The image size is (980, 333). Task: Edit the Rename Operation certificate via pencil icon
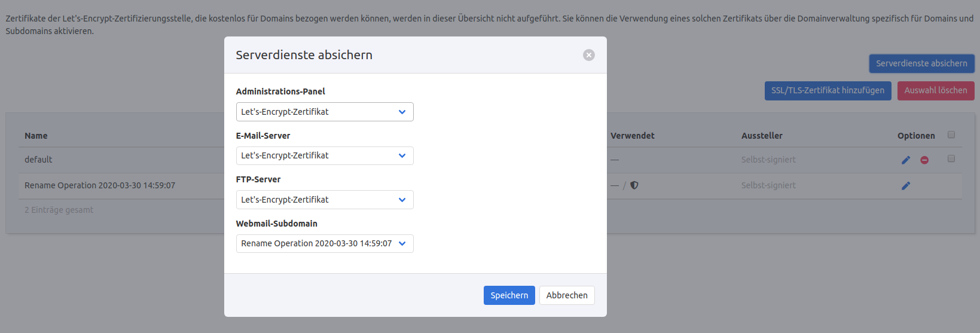(x=906, y=186)
